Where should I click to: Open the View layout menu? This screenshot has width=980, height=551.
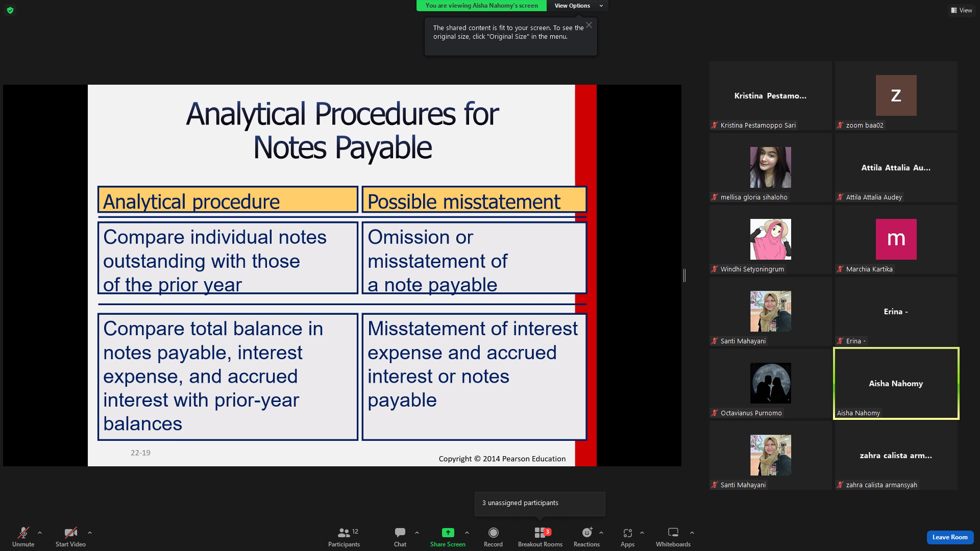[962, 10]
